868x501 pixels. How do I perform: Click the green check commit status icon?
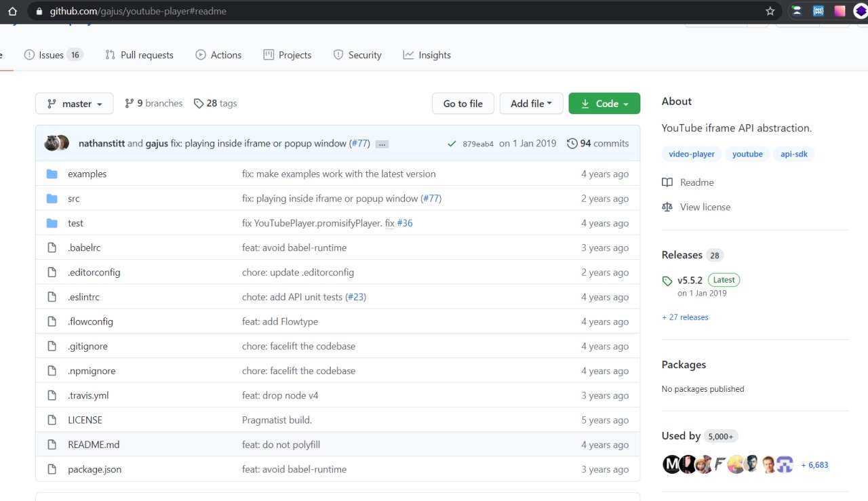pyautogui.click(x=452, y=144)
